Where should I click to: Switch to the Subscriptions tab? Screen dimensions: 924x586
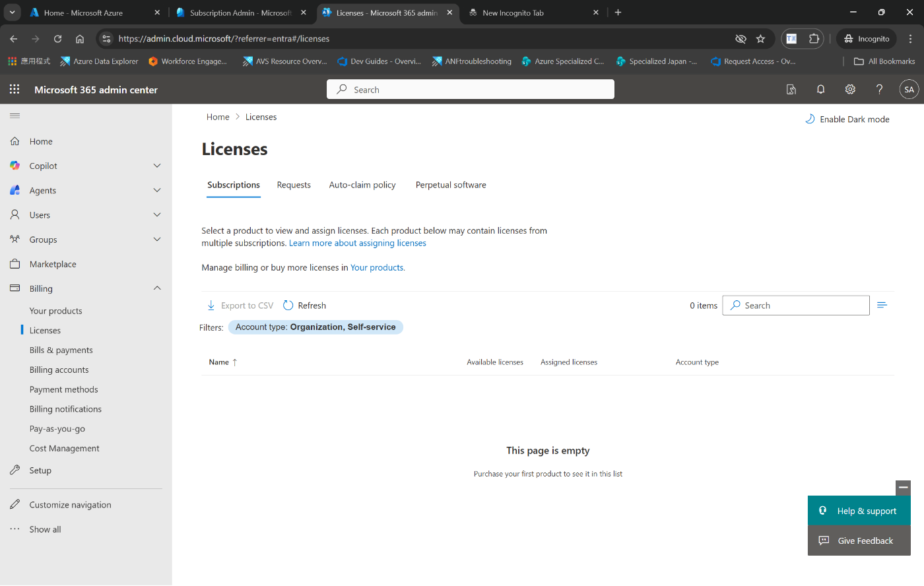[234, 185]
